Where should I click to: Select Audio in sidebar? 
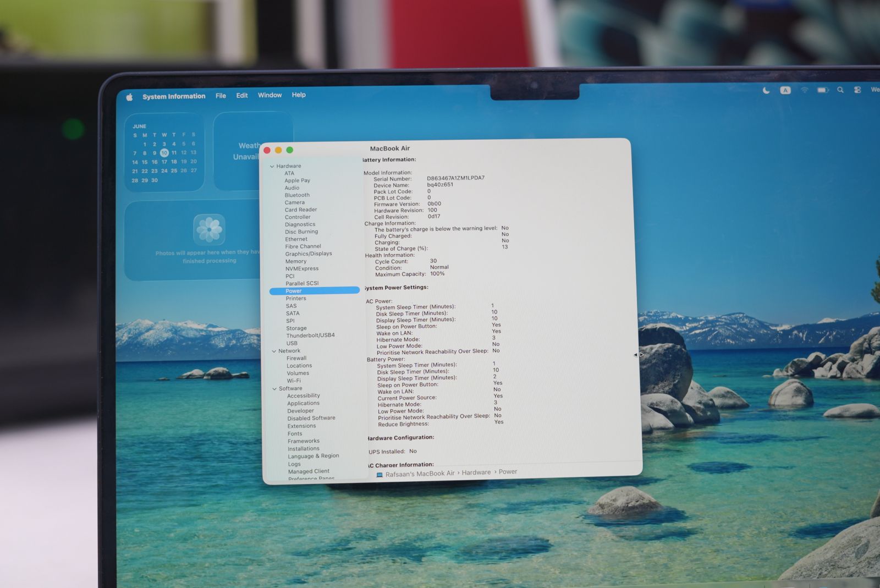[292, 188]
